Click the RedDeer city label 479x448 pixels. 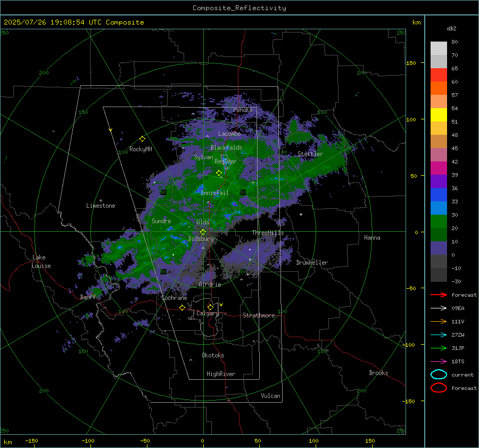[x=226, y=161]
